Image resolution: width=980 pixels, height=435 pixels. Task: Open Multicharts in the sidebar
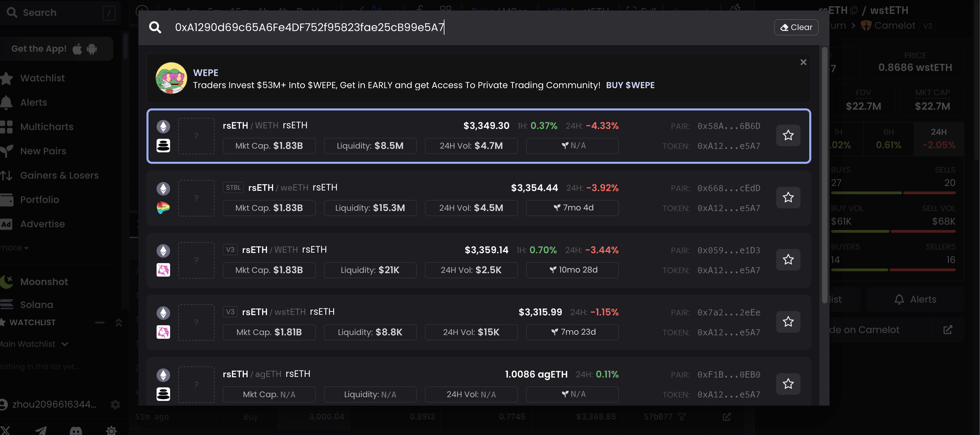(x=47, y=127)
